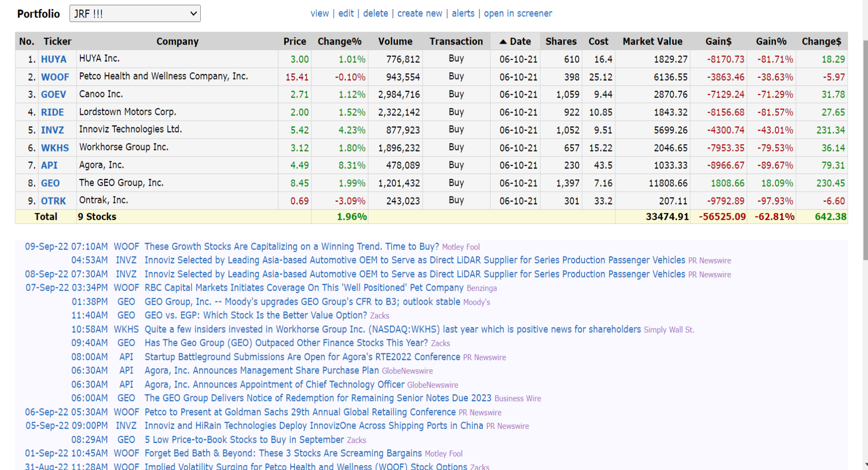Open portfolio in screener
868x470 pixels.
point(518,14)
